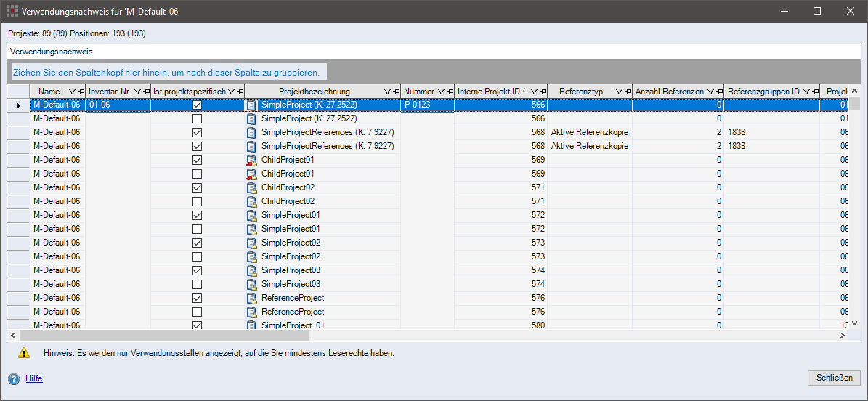Screen dimensions: 868x401
Task: Click project icon in checked ReferenceProject row
Action: [x=252, y=298]
